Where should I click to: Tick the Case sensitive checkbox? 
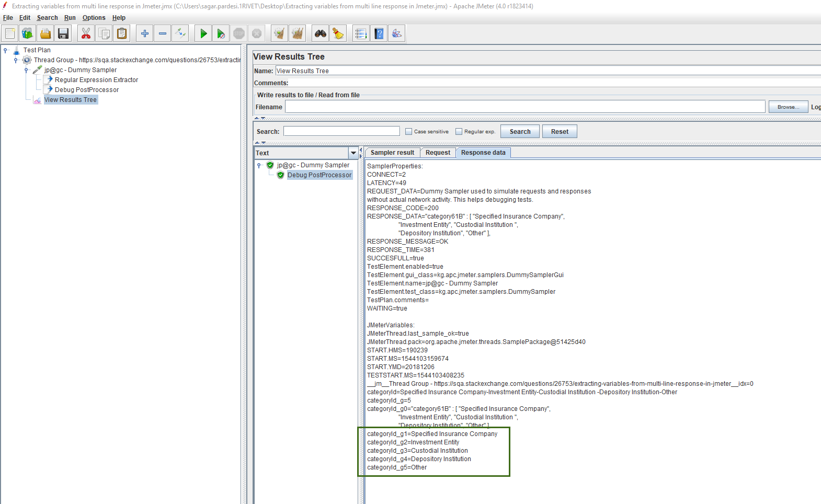409,132
